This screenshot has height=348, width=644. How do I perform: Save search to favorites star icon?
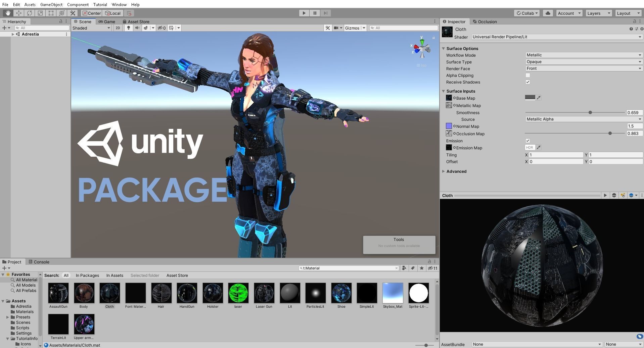[421, 268]
